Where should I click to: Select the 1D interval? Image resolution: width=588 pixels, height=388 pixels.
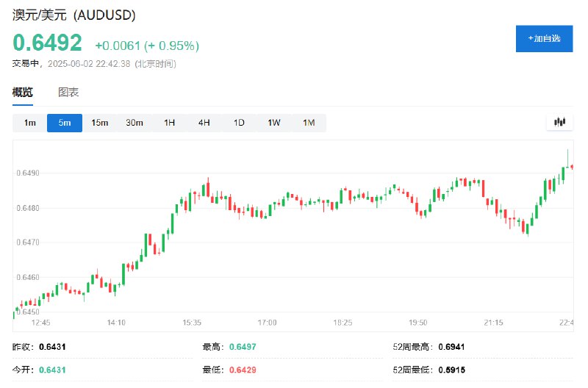click(239, 123)
